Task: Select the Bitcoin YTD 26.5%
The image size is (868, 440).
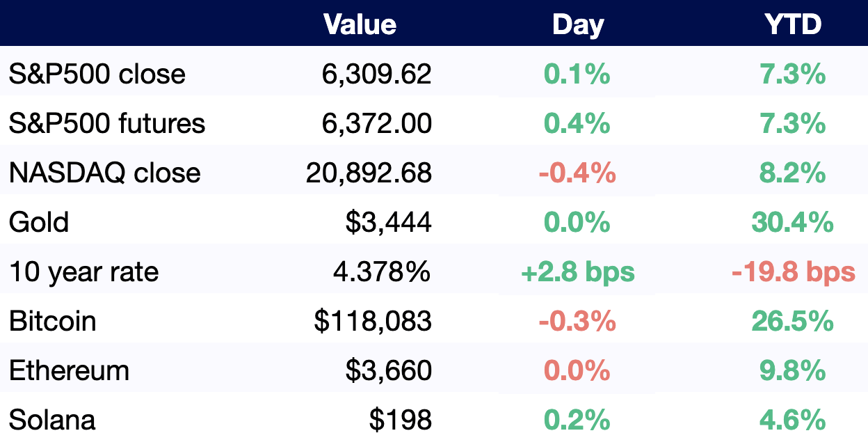Action: (x=793, y=321)
